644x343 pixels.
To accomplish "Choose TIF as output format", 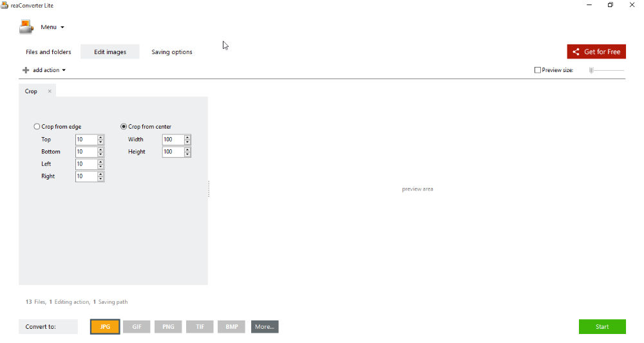I will [200, 327].
